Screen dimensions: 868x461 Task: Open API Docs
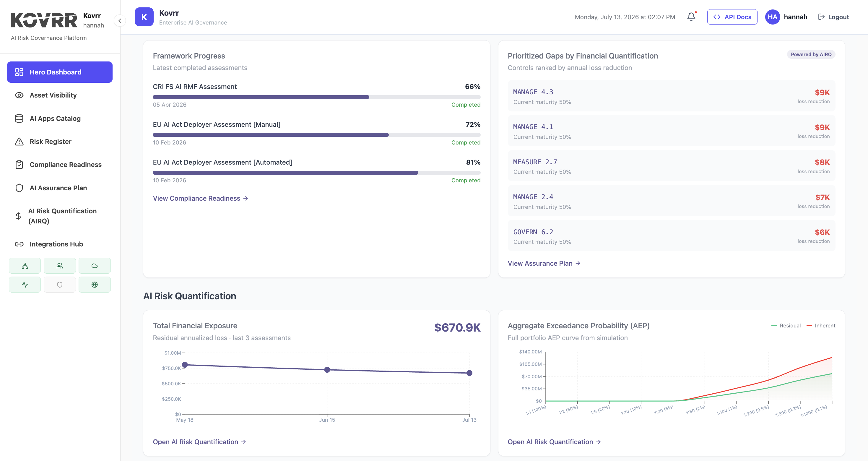(732, 17)
